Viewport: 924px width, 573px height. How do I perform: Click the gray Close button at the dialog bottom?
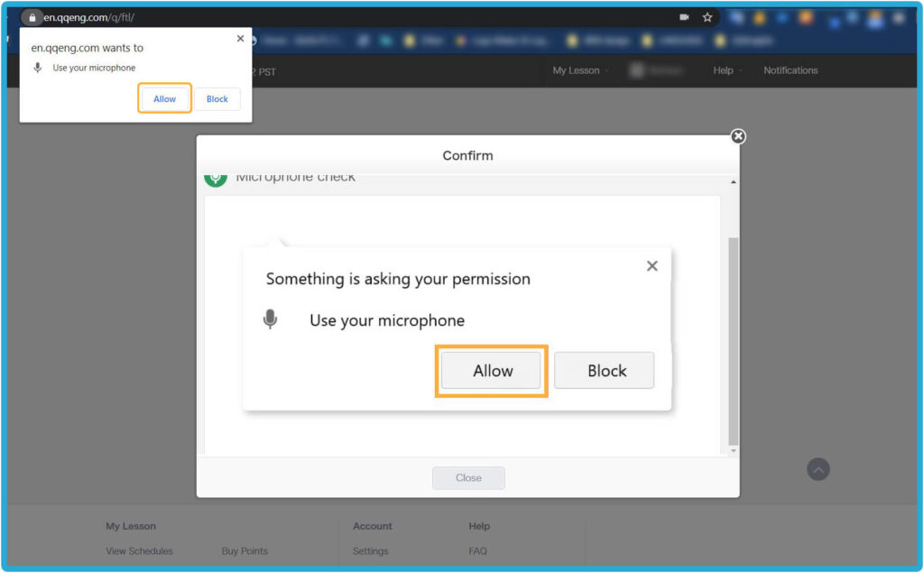(x=468, y=478)
